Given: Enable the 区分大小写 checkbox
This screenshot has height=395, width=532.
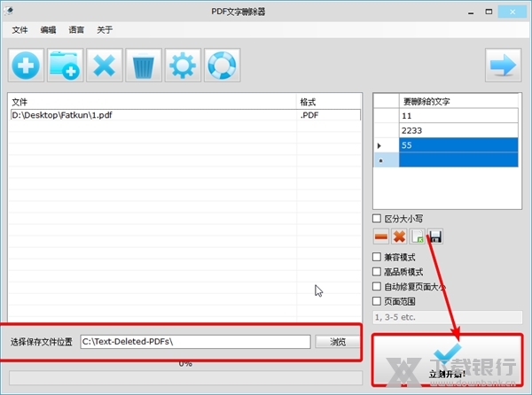Looking at the screenshot, I should (377, 219).
